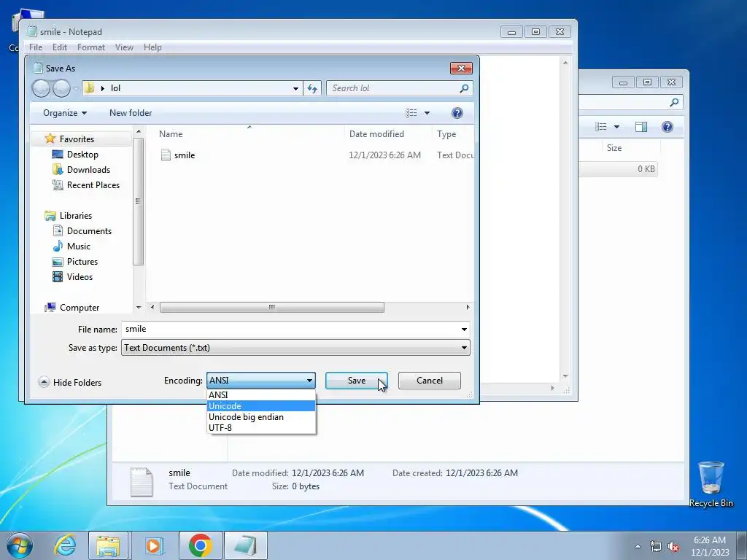
Task: Open Favorites in navigation pane
Action: click(77, 139)
